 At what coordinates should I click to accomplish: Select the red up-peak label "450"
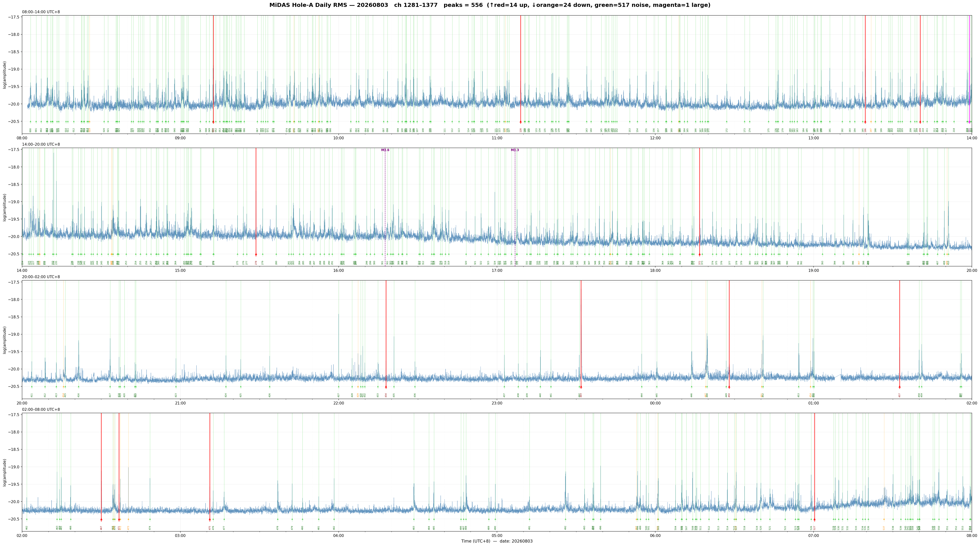click(x=729, y=395)
